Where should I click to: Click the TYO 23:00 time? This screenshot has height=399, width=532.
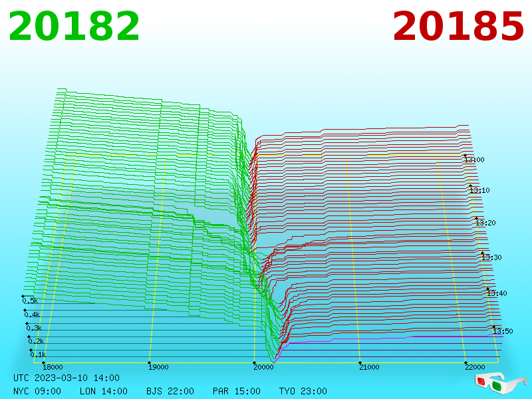click(303, 391)
